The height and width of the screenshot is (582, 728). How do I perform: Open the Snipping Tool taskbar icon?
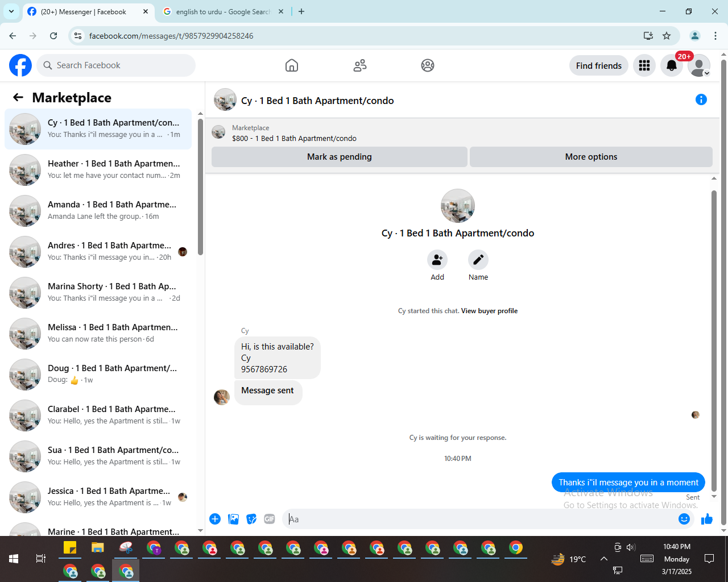[126, 548]
